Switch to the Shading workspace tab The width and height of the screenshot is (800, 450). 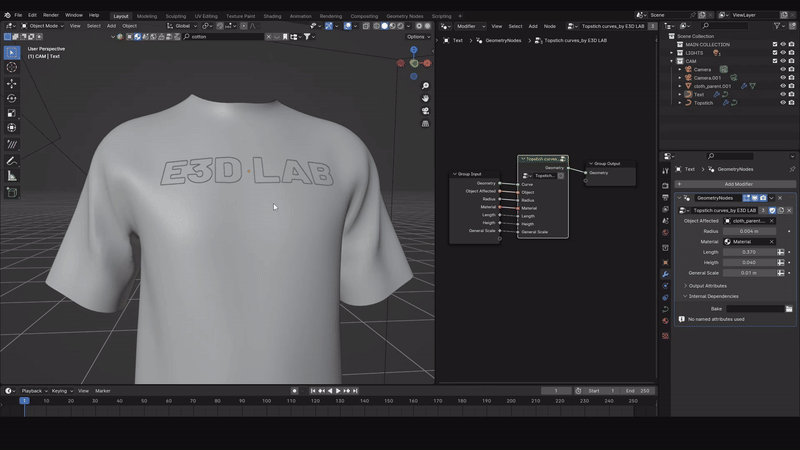tap(272, 16)
